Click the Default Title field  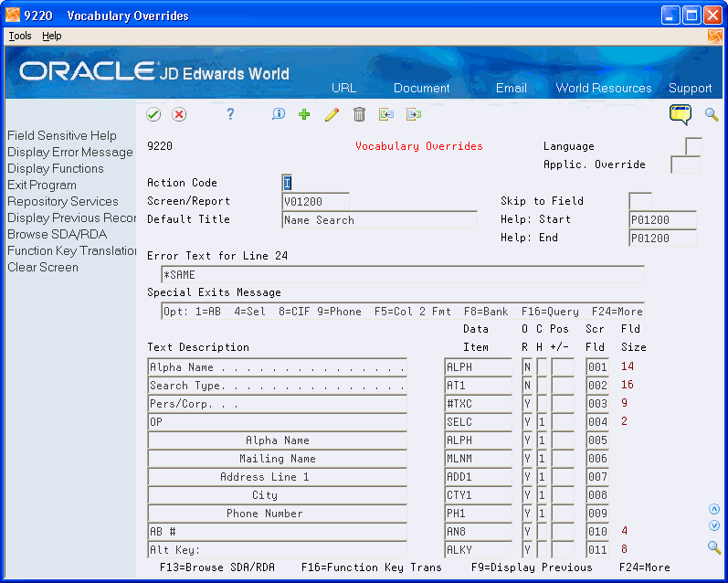[379, 219]
